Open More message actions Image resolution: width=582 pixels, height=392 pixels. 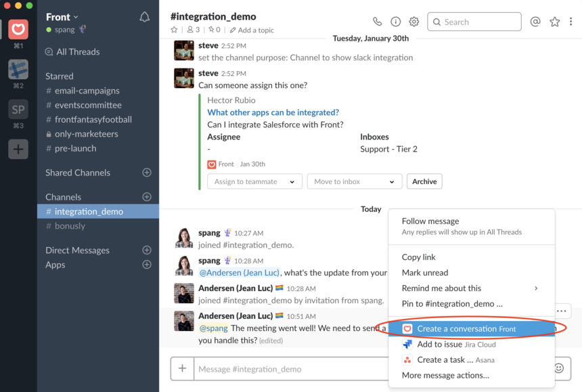[x=472, y=376]
